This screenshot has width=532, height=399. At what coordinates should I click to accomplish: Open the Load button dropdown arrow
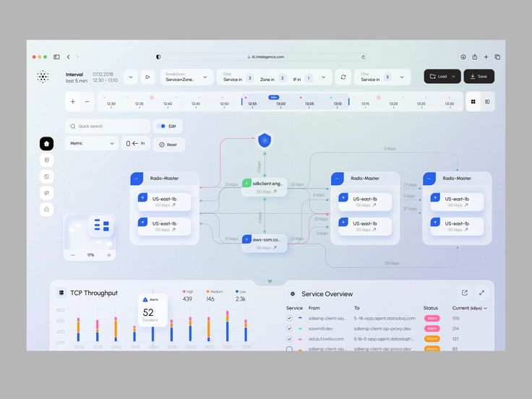(453, 77)
